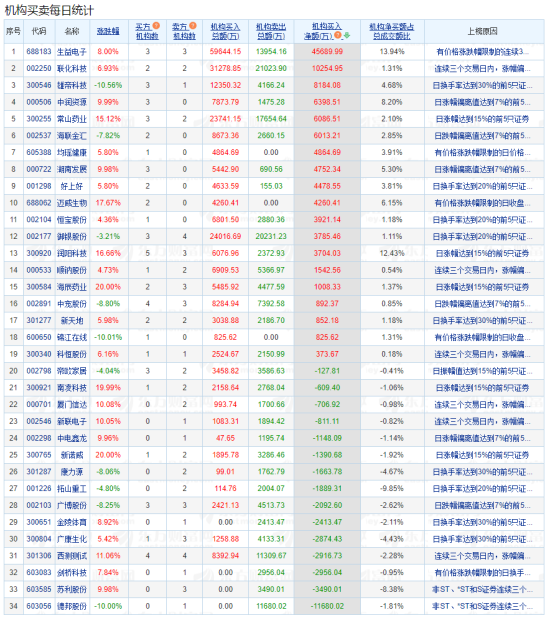
Task: Open 苏利股份 stock name link
Action: pos(72,590)
